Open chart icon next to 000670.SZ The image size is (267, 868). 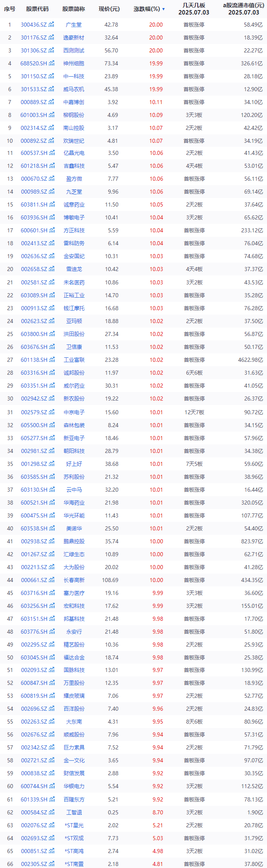tap(51, 179)
